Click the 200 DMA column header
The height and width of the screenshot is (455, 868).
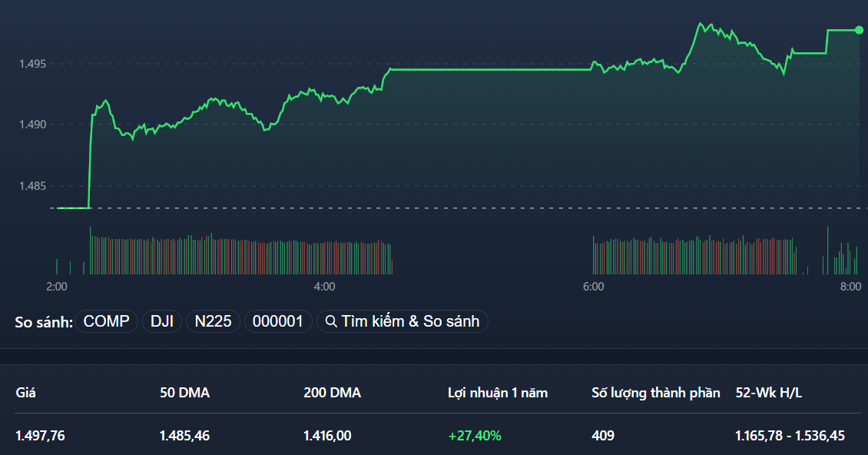coord(333,392)
